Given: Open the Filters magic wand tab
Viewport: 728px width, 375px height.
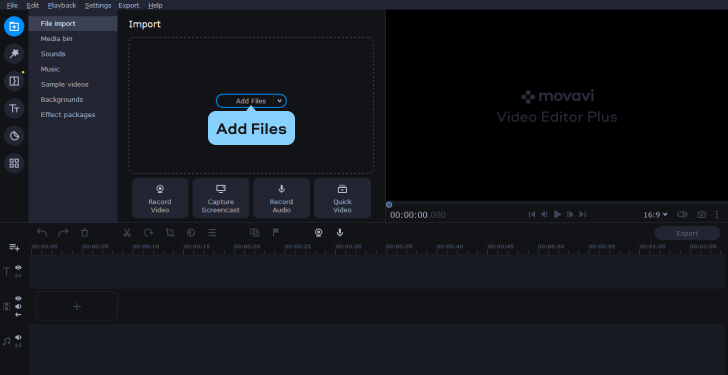Looking at the screenshot, I should click(14, 54).
